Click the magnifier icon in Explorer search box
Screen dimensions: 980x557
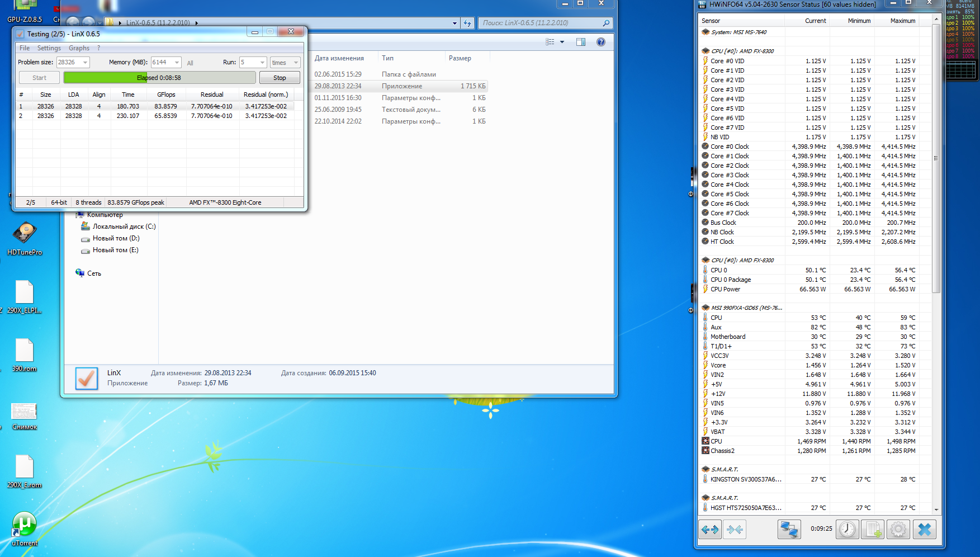[606, 23]
